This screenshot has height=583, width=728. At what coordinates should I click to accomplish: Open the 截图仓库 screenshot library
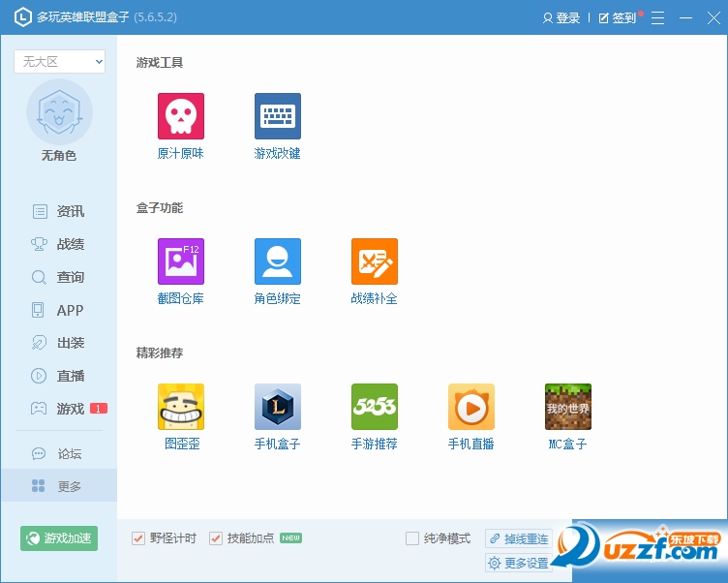[x=181, y=261]
